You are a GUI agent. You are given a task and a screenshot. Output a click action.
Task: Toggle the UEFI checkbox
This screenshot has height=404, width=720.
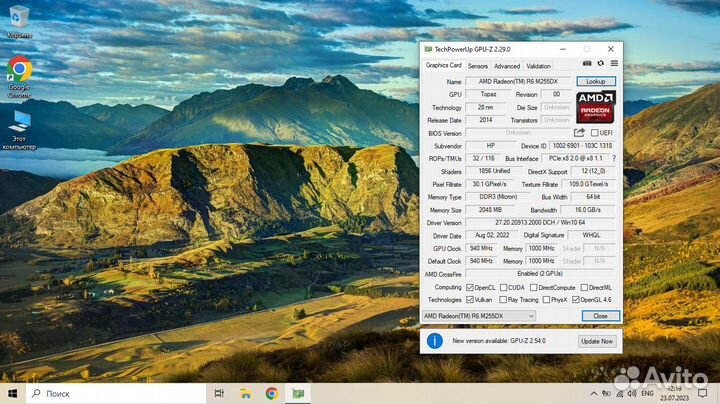pyautogui.click(x=595, y=133)
